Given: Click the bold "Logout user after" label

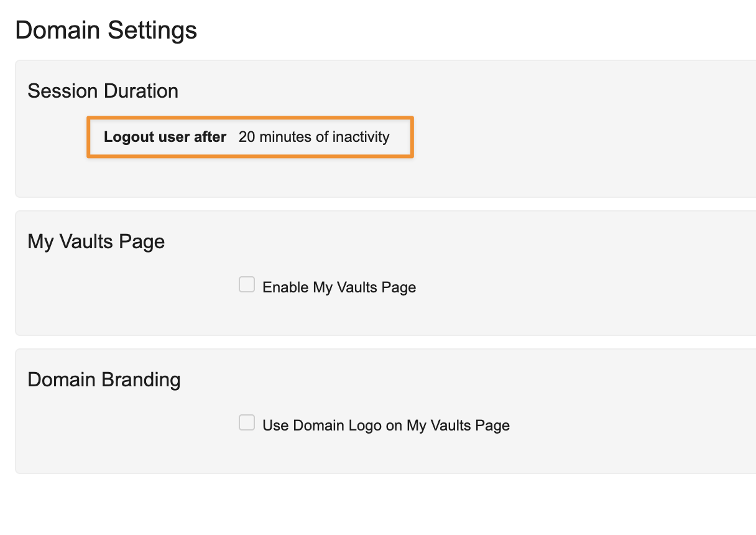Looking at the screenshot, I should 165,137.
